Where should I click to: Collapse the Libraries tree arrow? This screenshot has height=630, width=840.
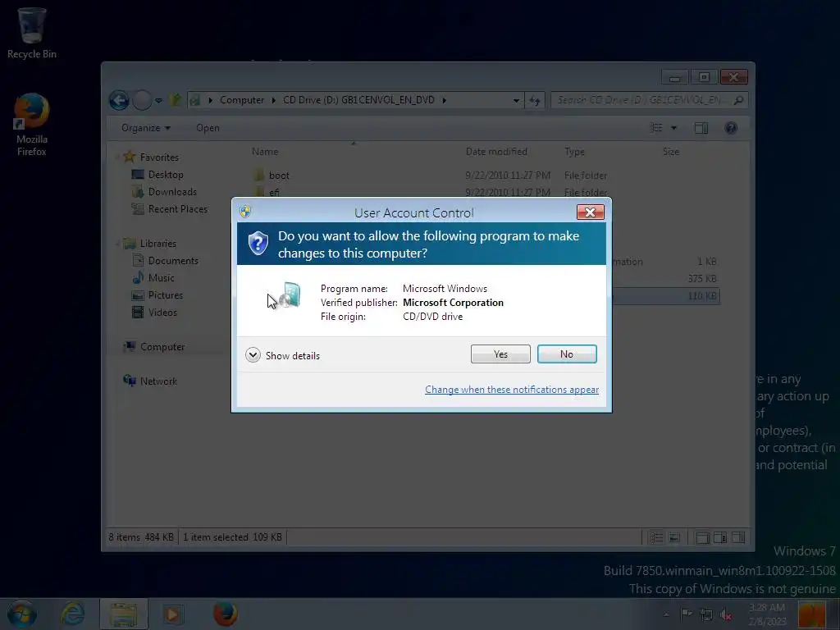click(116, 243)
